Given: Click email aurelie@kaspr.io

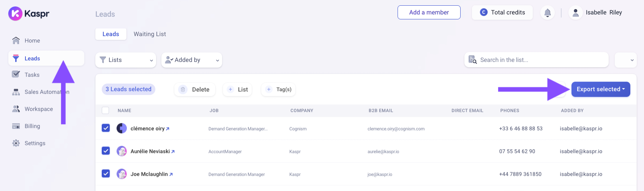Looking at the screenshot, I should tap(383, 152).
